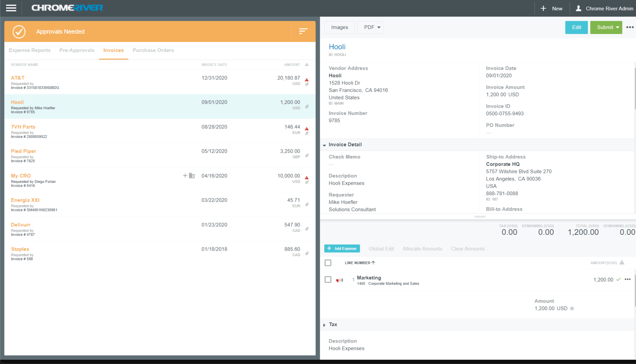Toggle the select-all line items checkbox
Screen dimensions: 636x364
[328, 263]
